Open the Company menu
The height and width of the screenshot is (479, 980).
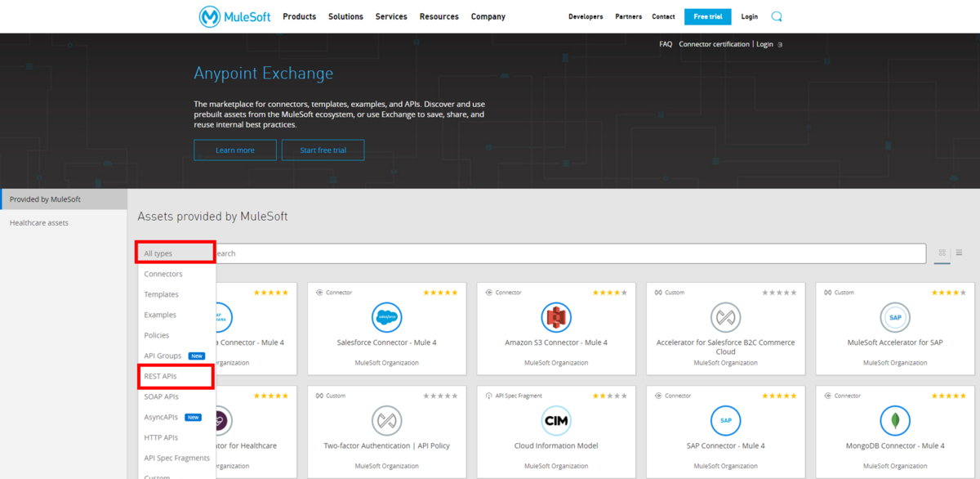click(488, 16)
